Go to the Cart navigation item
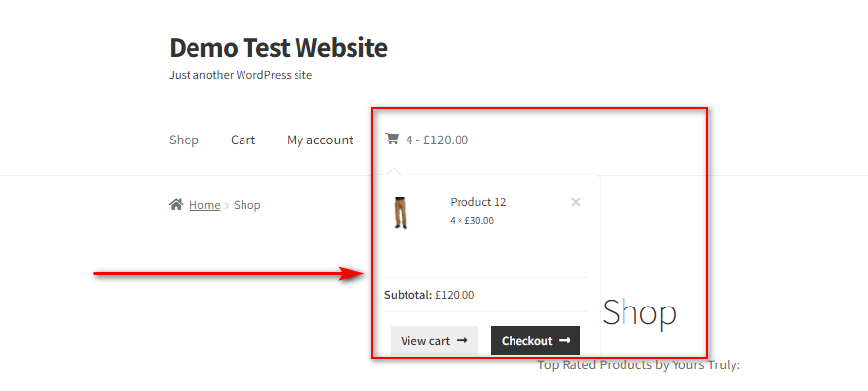868x391 pixels. click(x=243, y=140)
